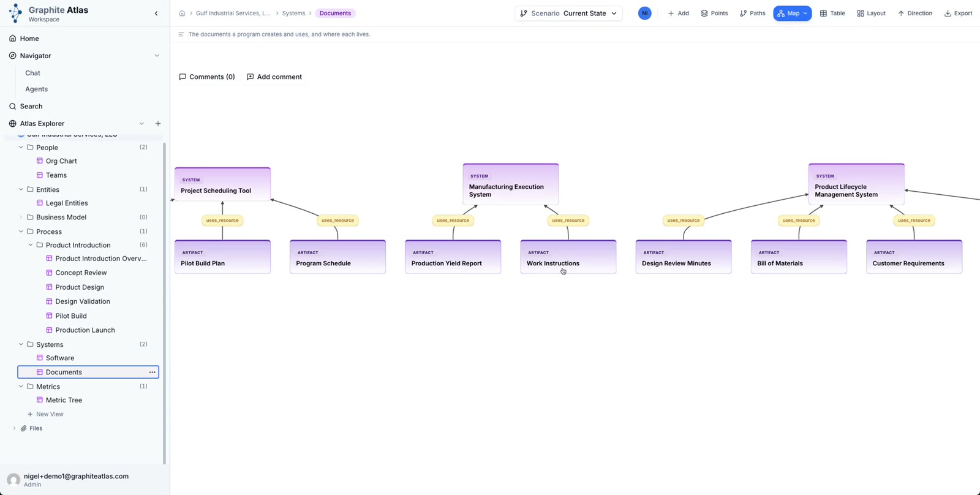
Task: Open the Legal Entities view
Action: [x=67, y=203]
